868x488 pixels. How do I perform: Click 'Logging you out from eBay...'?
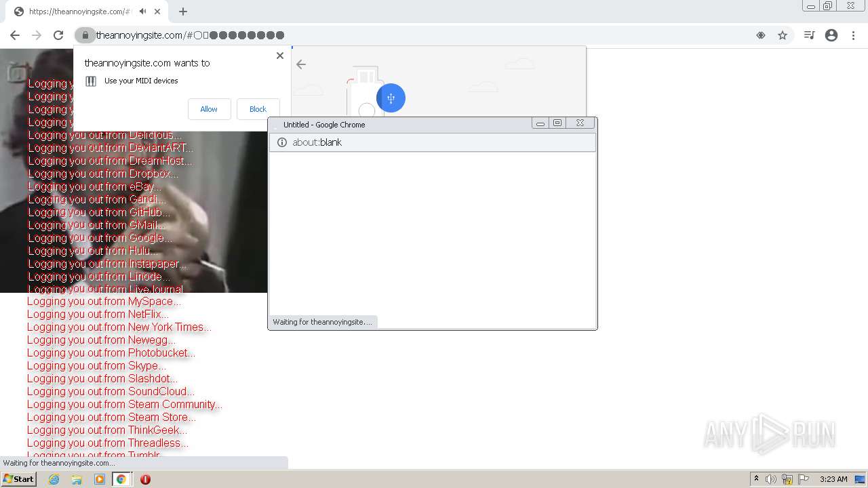click(95, 186)
